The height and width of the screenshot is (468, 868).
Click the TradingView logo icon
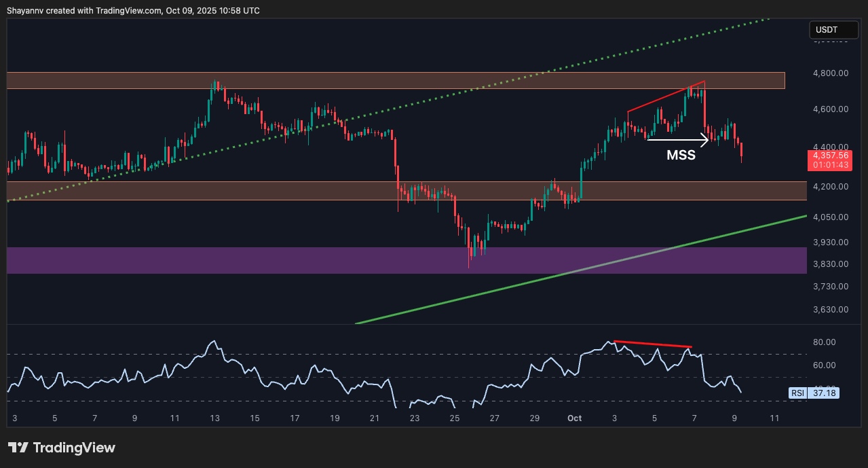pos(18,448)
